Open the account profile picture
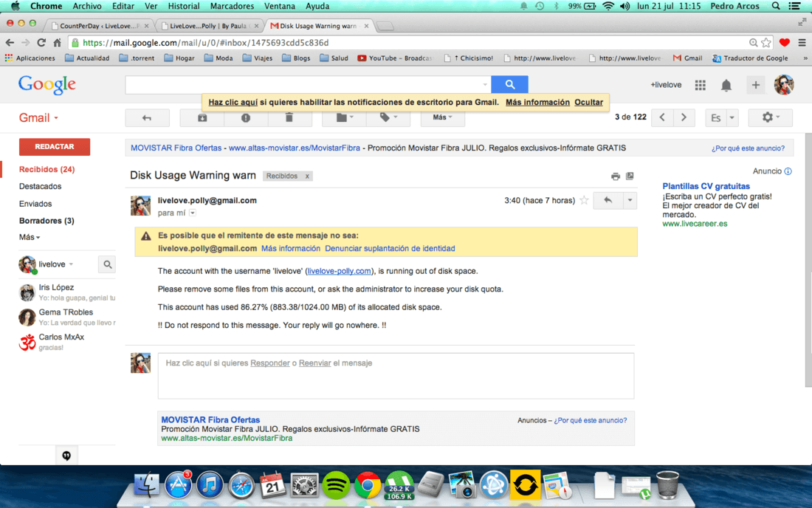Viewport: 812px width, 508px height. pos(783,85)
